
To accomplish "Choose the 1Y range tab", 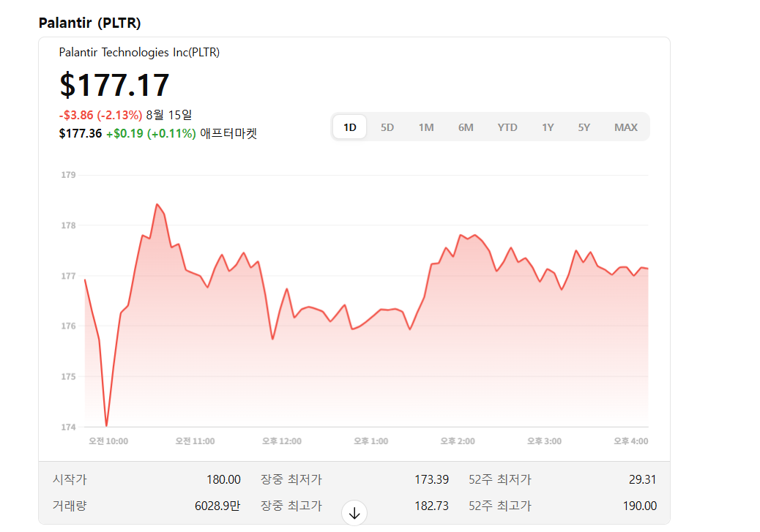I will click(548, 127).
